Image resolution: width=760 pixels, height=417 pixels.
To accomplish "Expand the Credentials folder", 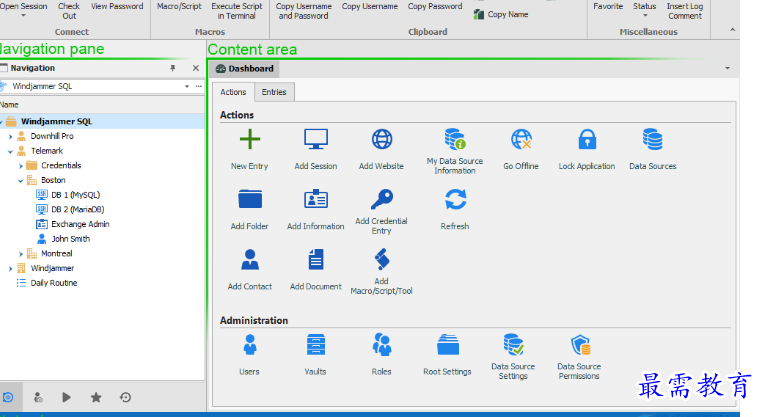I will point(21,166).
